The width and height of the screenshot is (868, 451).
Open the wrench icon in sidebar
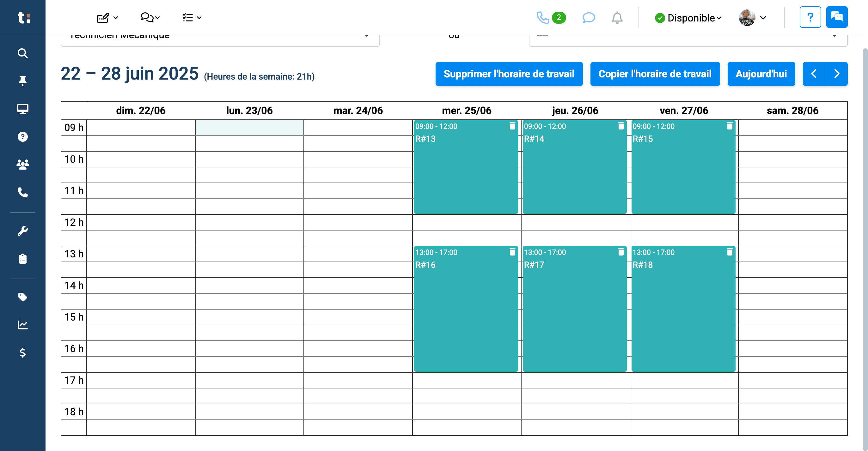[22, 231]
